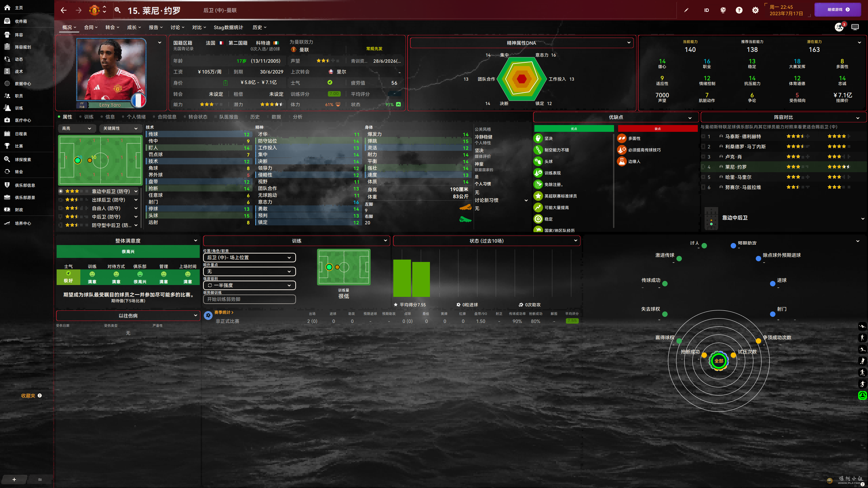This screenshot has height=488, width=868.
Task: Click the Leny Yoro player portrait
Action: pyautogui.click(x=111, y=73)
